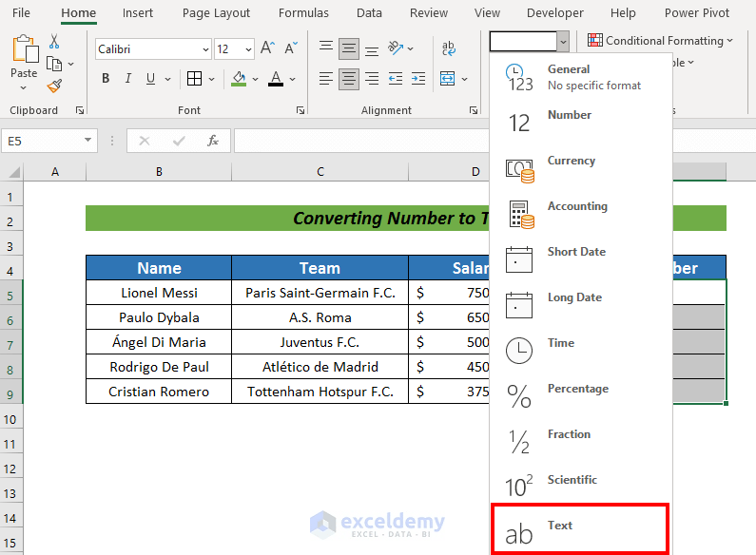This screenshot has height=555, width=756.
Task: Click the Enter checkmark in formula bar
Action: coord(179,141)
